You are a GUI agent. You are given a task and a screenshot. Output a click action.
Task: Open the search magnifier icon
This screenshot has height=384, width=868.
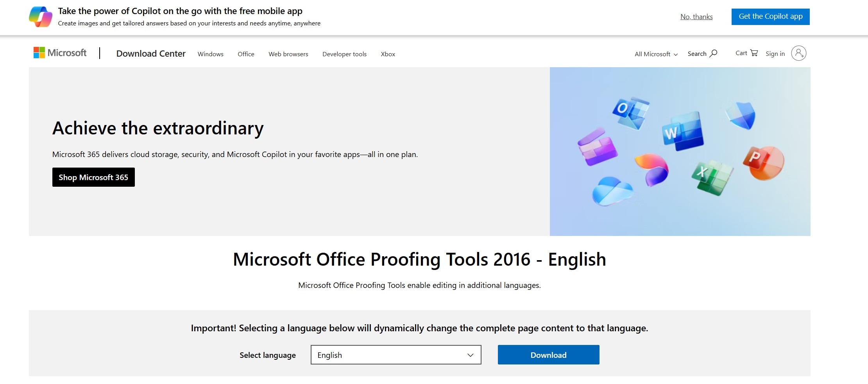click(713, 53)
